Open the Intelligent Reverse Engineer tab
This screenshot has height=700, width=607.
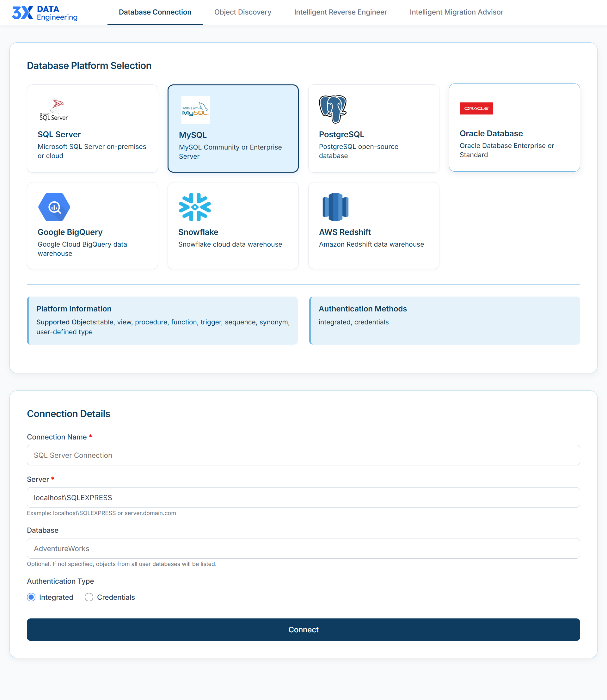340,12
